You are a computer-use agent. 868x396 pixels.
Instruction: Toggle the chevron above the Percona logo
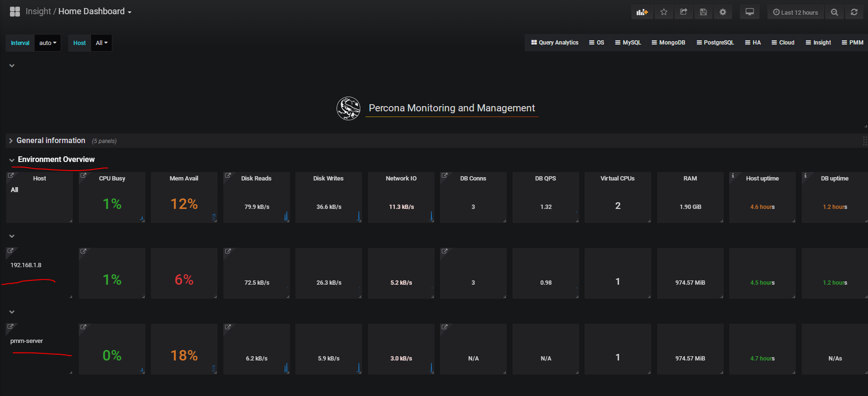[x=12, y=66]
